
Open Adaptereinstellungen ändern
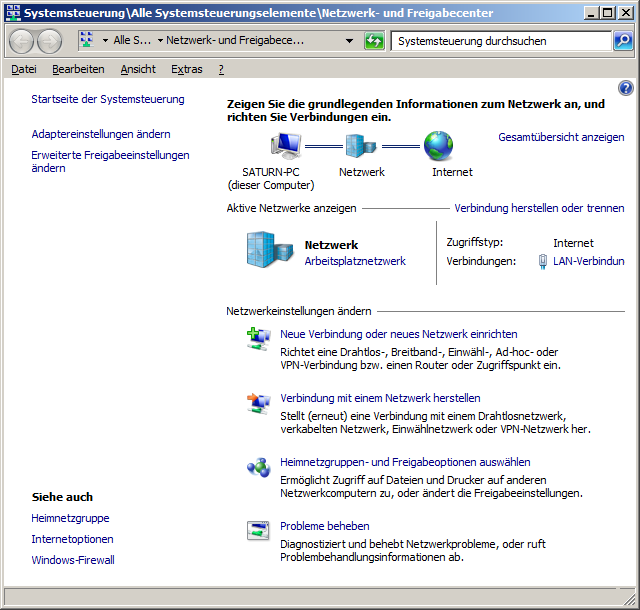pyautogui.click(x=101, y=134)
